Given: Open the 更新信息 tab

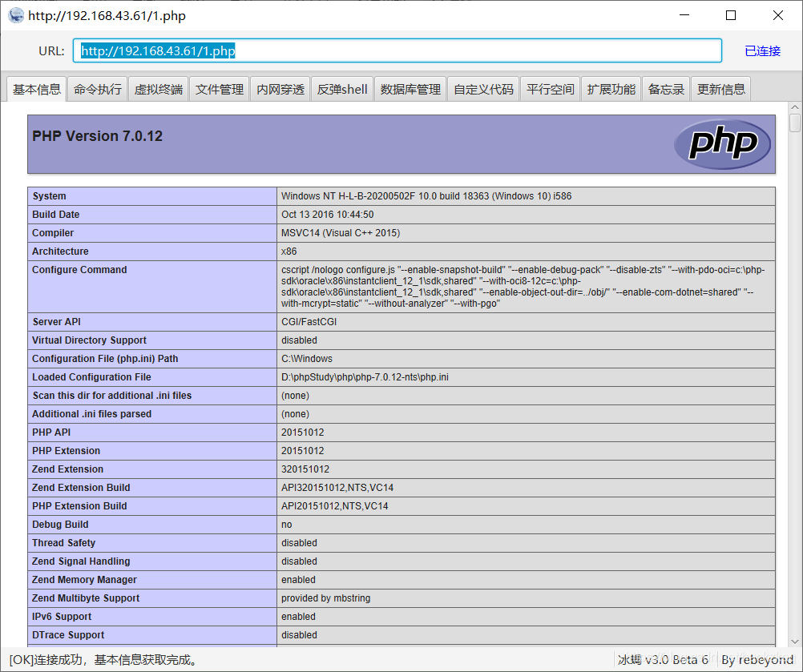Looking at the screenshot, I should coord(720,90).
